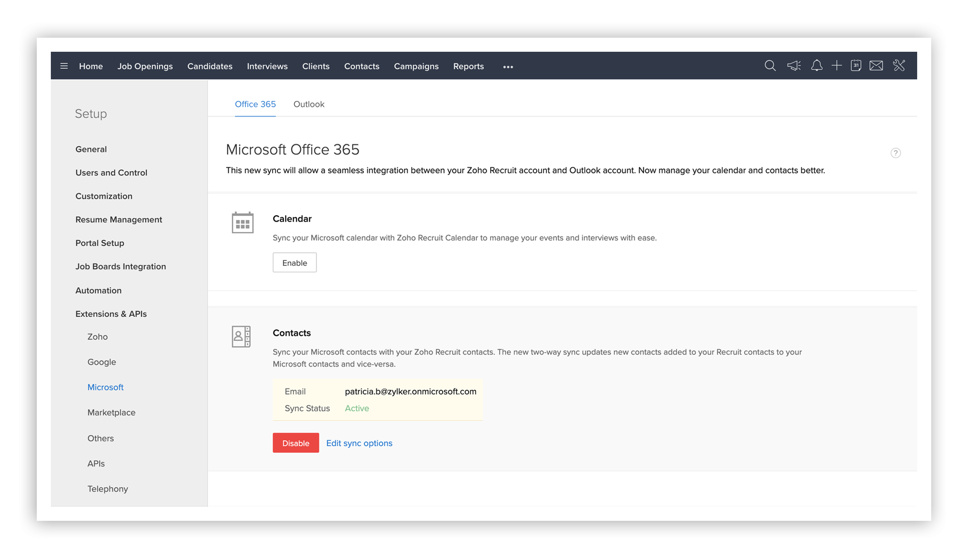Enable the Microsoft Calendar sync
The height and width of the screenshot is (560, 968).
point(294,263)
